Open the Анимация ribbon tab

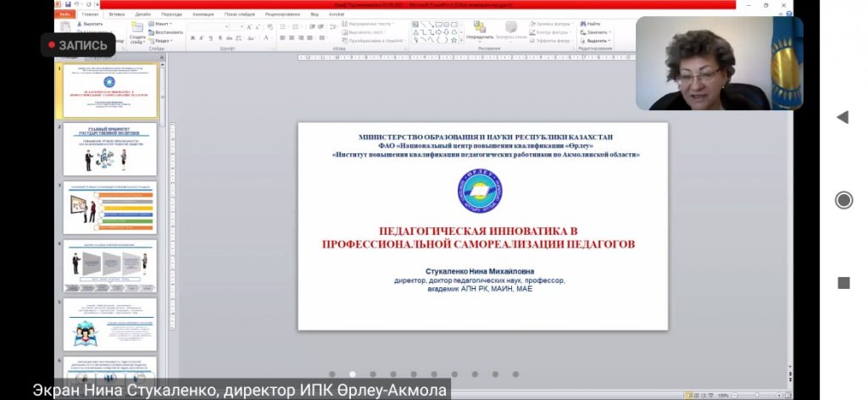203,14
